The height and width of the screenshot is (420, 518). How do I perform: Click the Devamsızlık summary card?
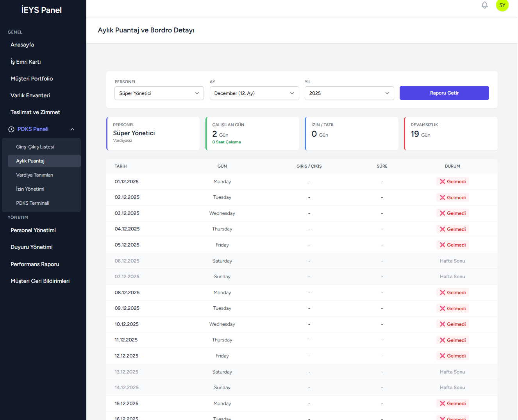click(x=451, y=134)
